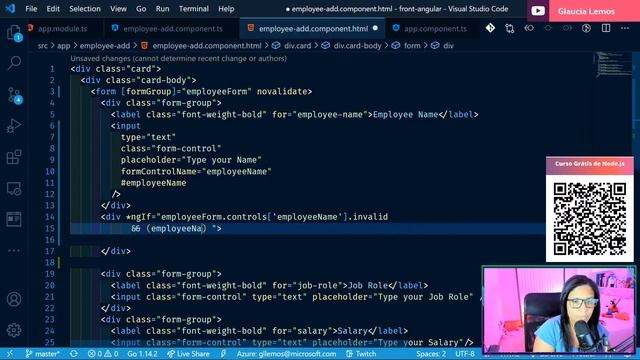
Task: Open the View menu
Action: (118, 9)
